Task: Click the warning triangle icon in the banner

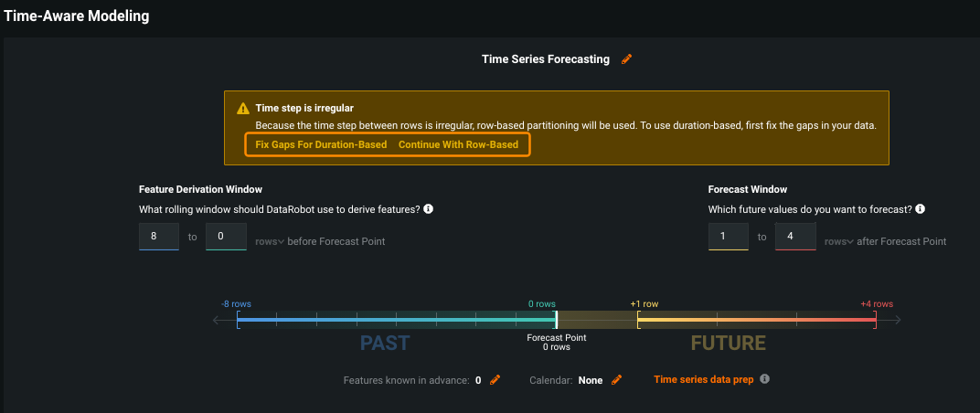Action: 243,108
